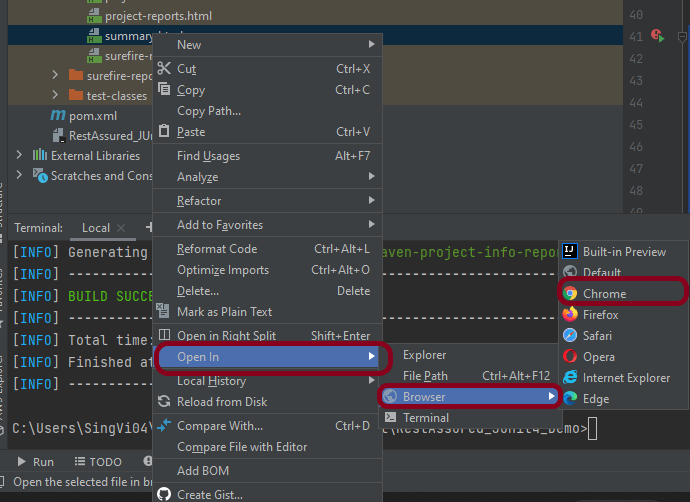Choose Reformat Code from context menu

pyautogui.click(x=217, y=249)
